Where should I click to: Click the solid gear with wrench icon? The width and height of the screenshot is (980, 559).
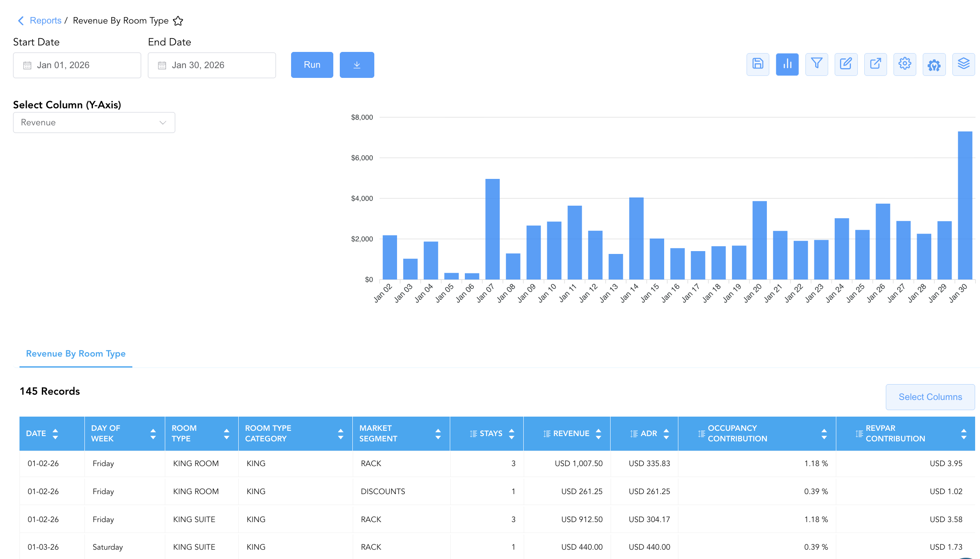pos(934,64)
